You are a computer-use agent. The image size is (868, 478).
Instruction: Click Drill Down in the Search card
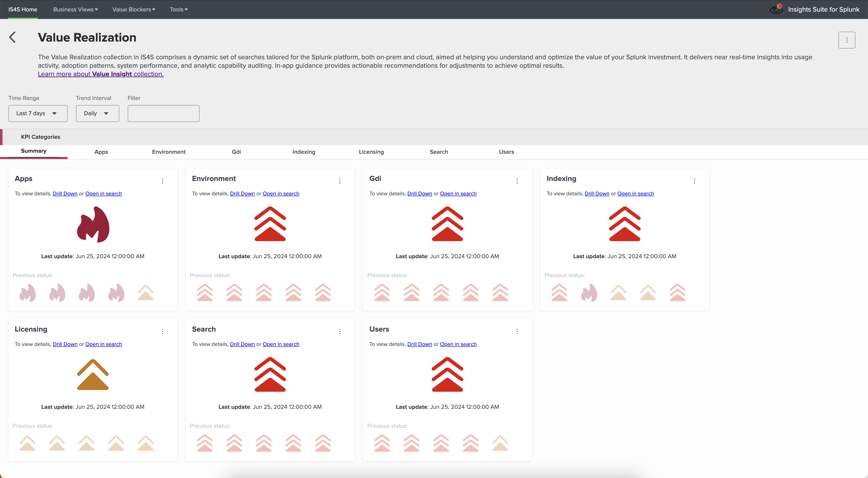[x=242, y=344]
